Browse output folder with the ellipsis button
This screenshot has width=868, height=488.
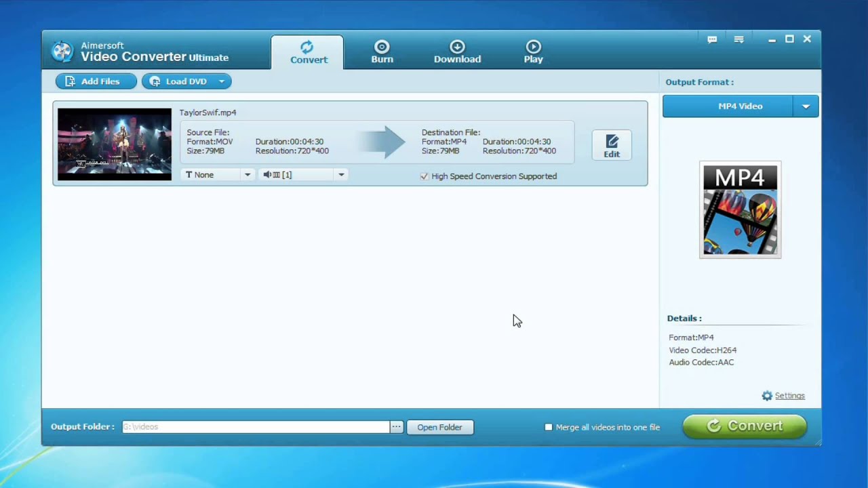[x=396, y=427]
